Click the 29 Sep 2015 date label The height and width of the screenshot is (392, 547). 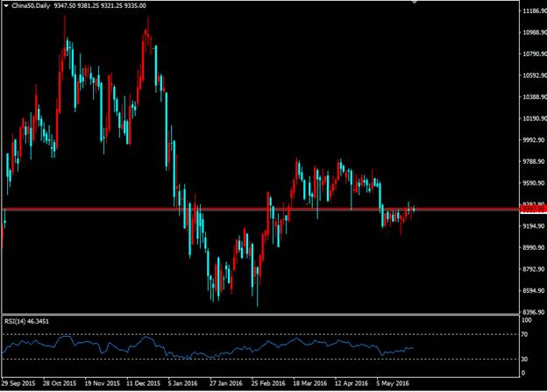coord(18,383)
